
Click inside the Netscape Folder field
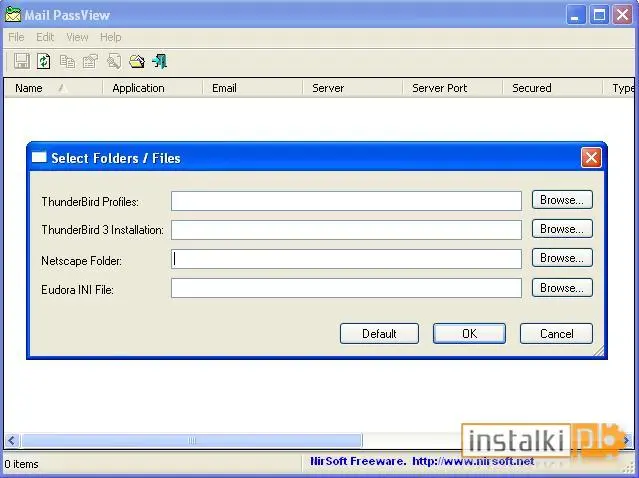point(346,259)
